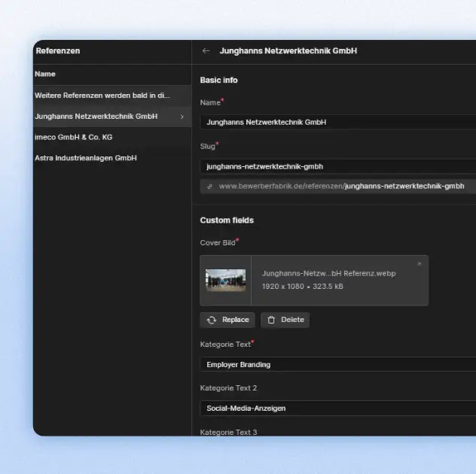Click the Cover Bild field label
476x474 pixels.
[218, 242]
